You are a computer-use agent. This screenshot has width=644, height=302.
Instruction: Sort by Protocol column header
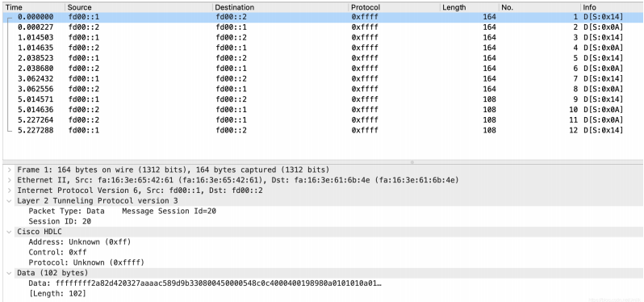[x=395, y=7]
